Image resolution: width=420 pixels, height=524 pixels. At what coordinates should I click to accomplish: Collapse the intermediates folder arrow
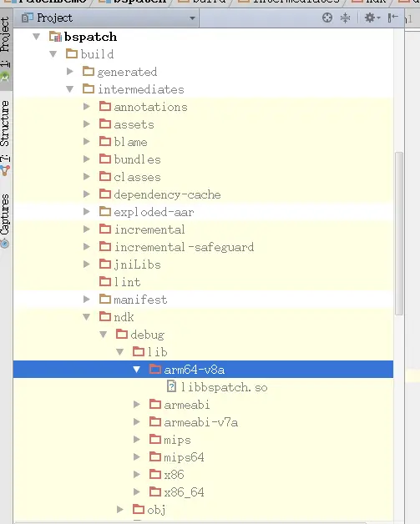pos(70,89)
